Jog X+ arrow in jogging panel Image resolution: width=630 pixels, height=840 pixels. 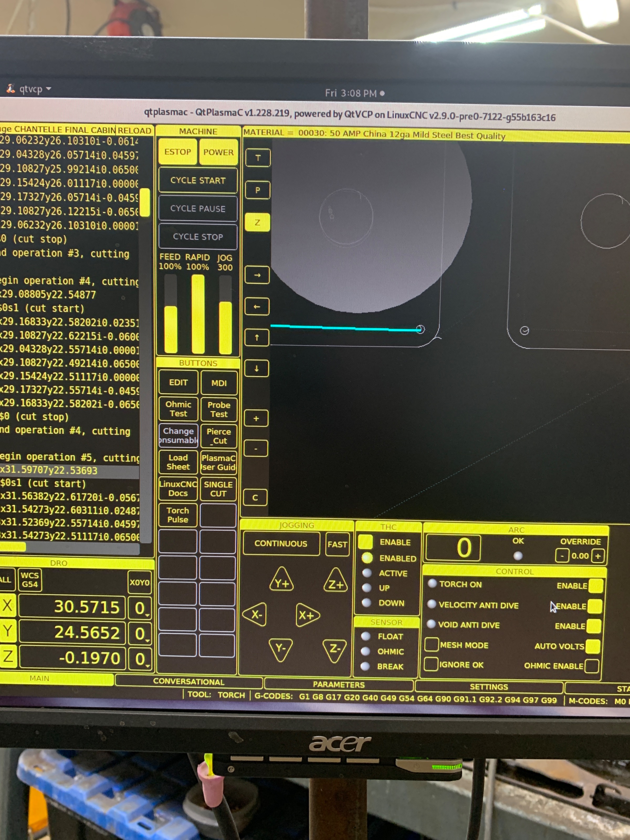pos(307,615)
